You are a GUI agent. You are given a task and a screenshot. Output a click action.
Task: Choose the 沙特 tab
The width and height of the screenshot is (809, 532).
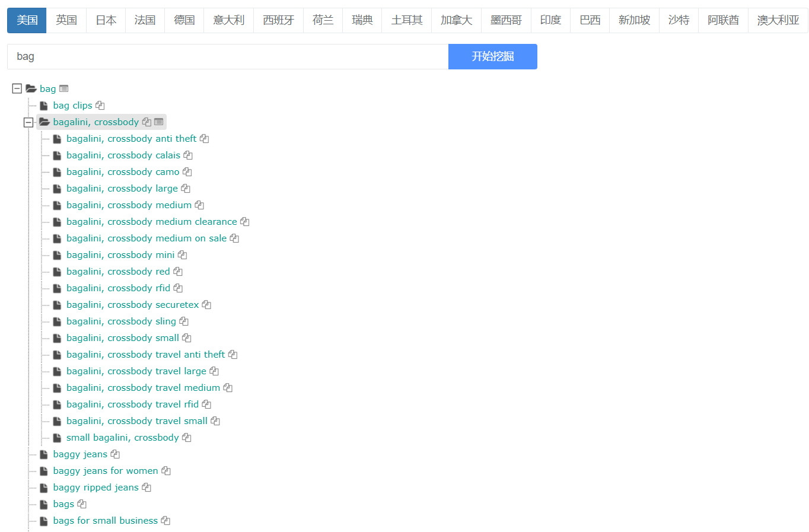click(679, 20)
